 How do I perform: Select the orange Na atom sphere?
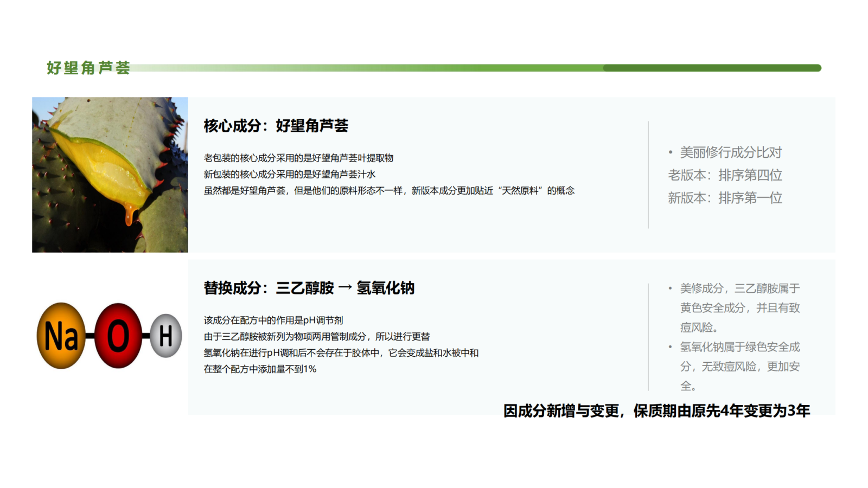click(61, 336)
